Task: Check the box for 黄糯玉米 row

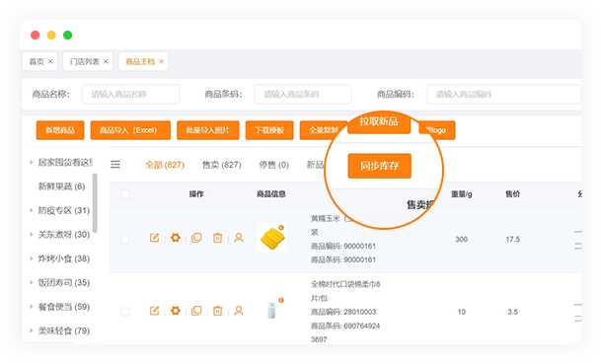Action: click(125, 240)
